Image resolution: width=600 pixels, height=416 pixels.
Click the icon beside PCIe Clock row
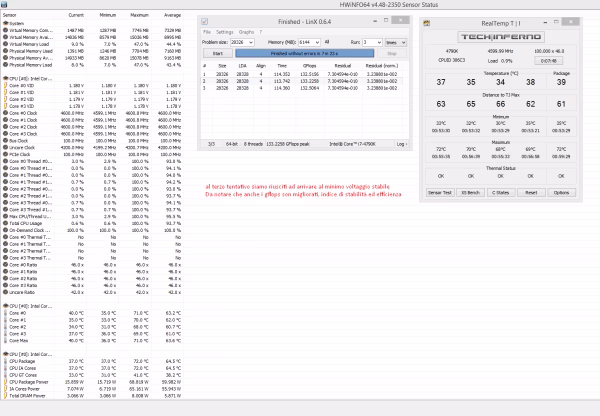pyautogui.click(x=5, y=154)
